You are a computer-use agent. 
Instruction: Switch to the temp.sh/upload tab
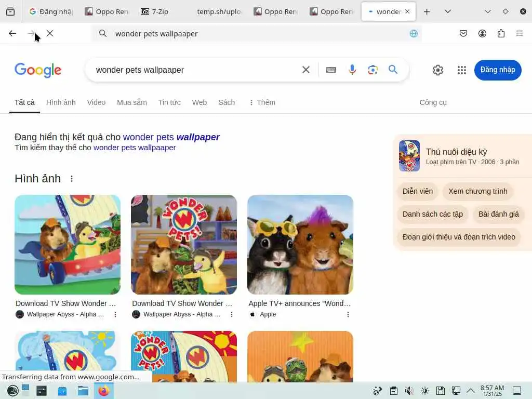tap(219, 11)
